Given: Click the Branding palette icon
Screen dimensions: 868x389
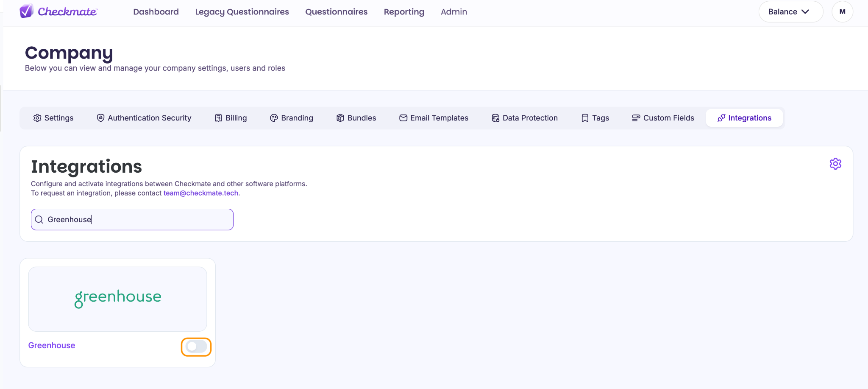Looking at the screenshot, I should [274, 118].
